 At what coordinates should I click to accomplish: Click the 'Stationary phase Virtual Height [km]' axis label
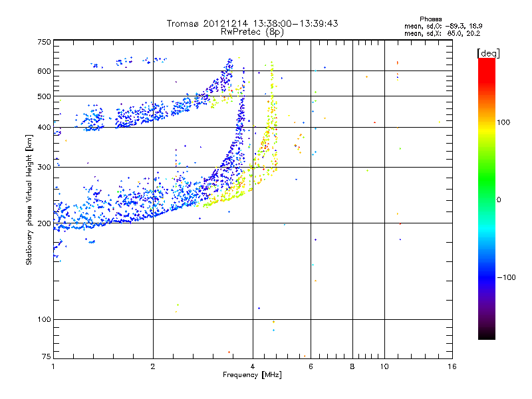click(29, 199)
